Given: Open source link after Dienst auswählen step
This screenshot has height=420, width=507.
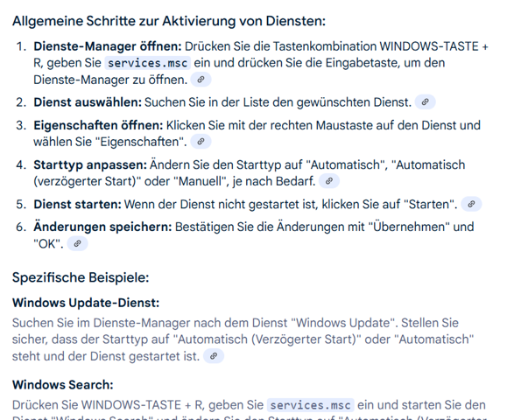Looking at the screenshot, I should pos(426,102).
